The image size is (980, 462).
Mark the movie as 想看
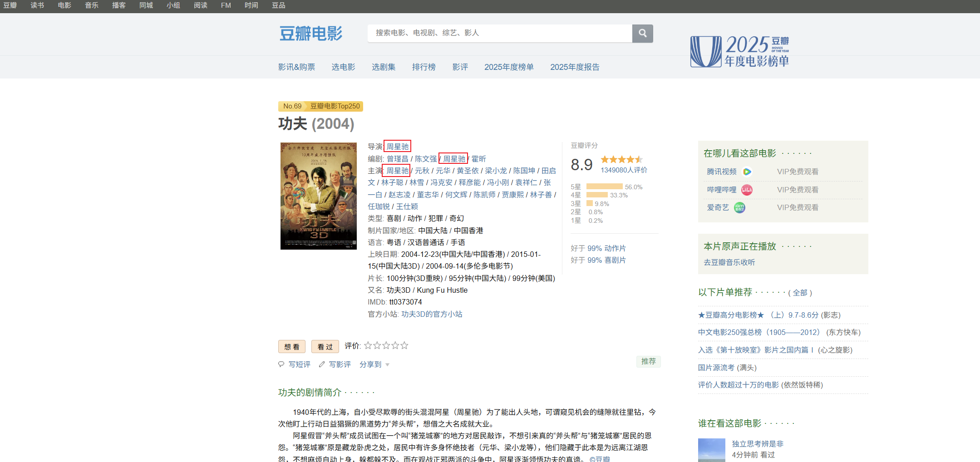tap(292, 347)
